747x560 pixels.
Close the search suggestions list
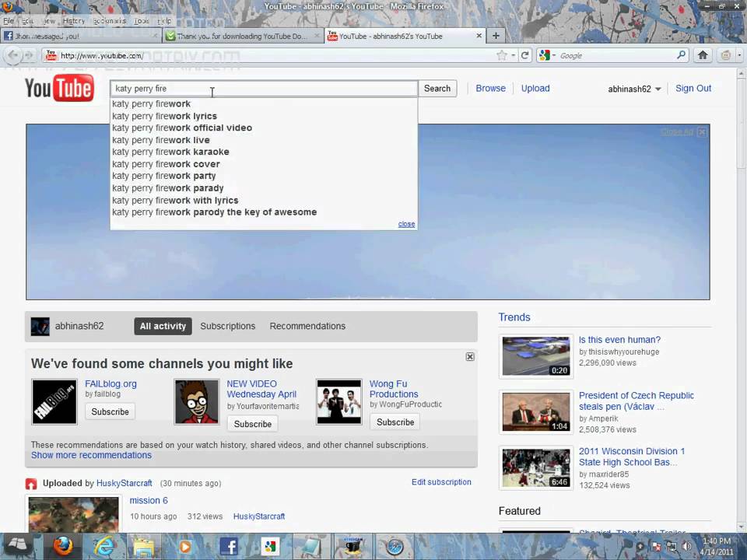tap(406, 224)
